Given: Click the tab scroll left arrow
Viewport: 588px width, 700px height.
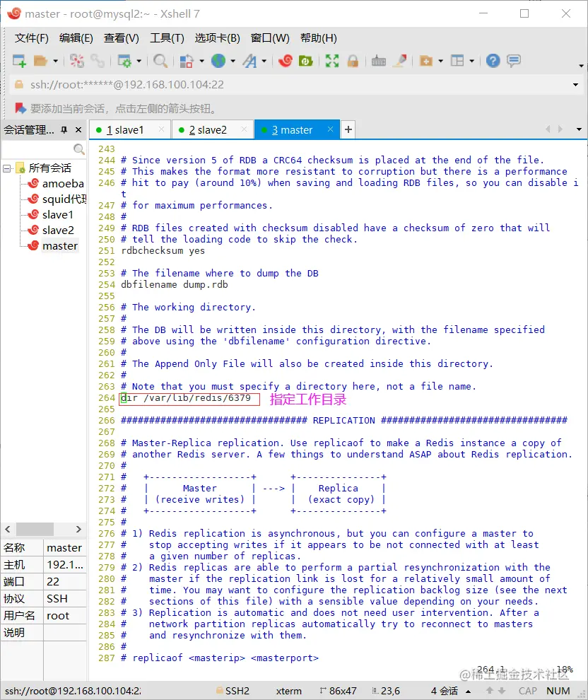Looking at the screenshot, I should (x=548, y=129).
